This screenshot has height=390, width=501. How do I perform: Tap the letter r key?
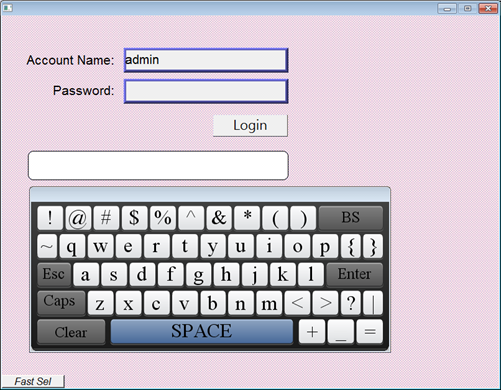click(x=157, y=246)
